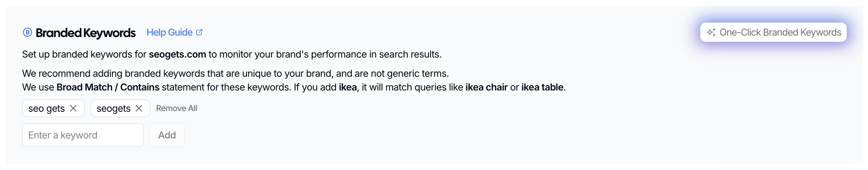The height and width of the screenshot is (170, 868).
Task: Click the bold "ikea chair" example
Action: [486, 87]
